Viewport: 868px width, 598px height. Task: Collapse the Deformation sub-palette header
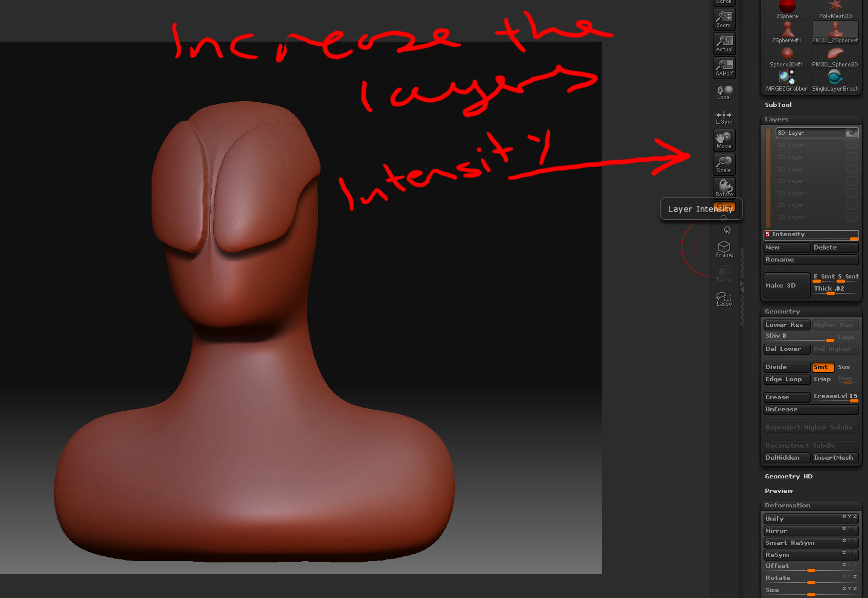pos(811,506)
